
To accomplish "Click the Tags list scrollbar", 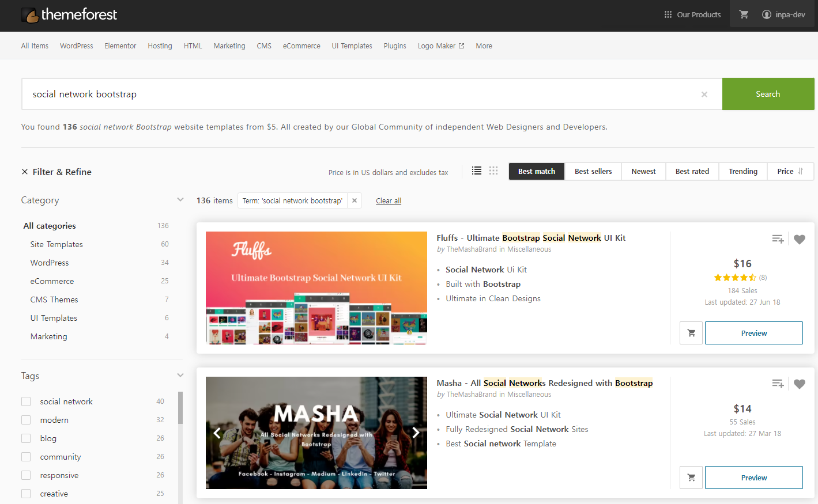I will coord(180,408).
